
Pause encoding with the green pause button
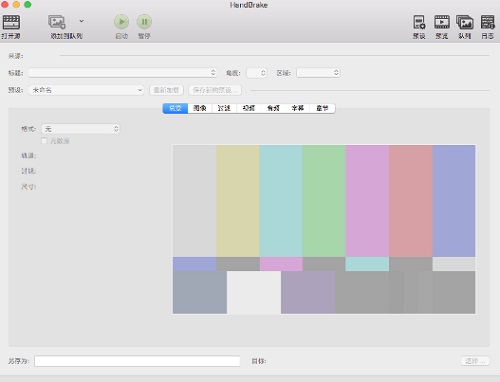coord(144,22)
